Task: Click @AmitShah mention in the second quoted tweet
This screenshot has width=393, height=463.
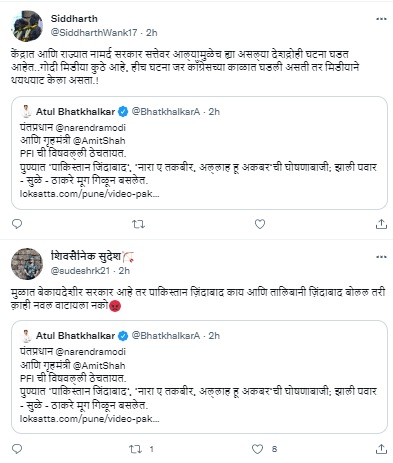Action: 99,366
